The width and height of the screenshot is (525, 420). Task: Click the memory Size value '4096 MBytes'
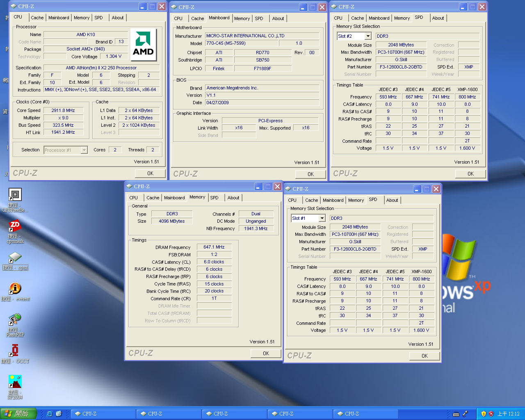coord(172,221)
